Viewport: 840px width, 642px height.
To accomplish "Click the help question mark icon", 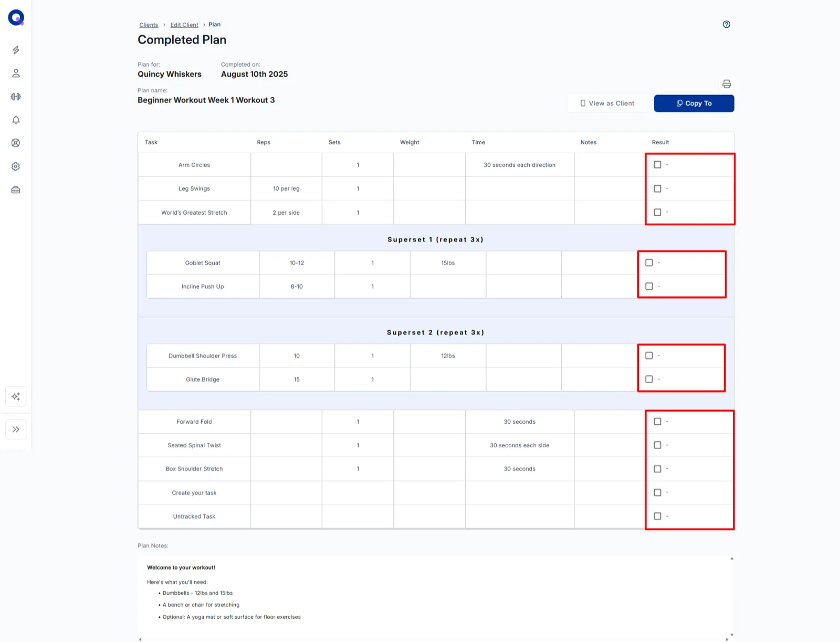I will [x=727, y=24].
